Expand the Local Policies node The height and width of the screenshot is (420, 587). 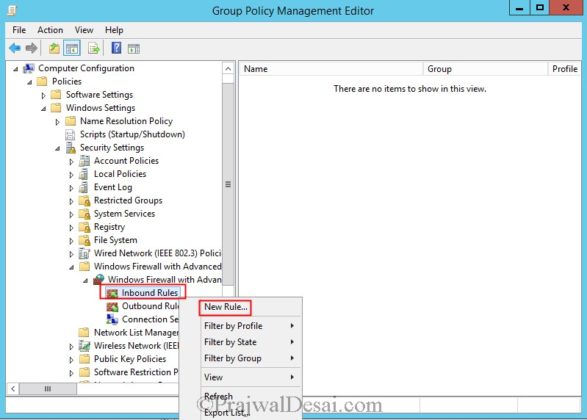click(x=71, y=175)
